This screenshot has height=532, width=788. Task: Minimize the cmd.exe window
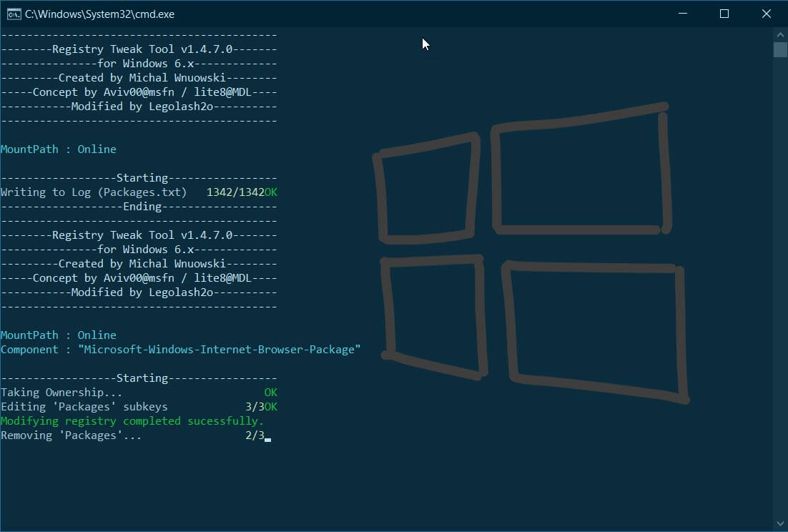(x=682, y=14)
